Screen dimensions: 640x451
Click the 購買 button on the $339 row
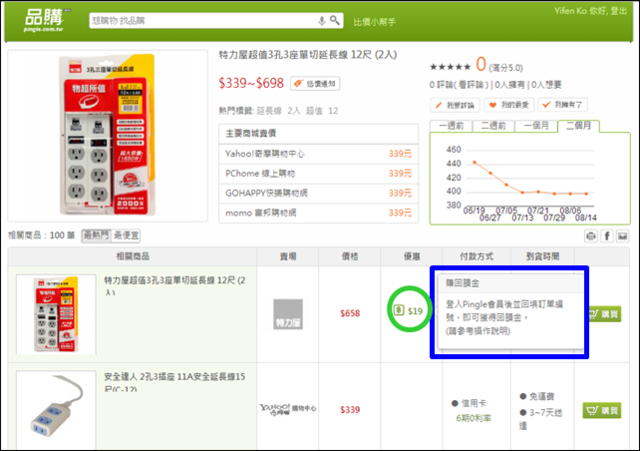tap(602, 410)
